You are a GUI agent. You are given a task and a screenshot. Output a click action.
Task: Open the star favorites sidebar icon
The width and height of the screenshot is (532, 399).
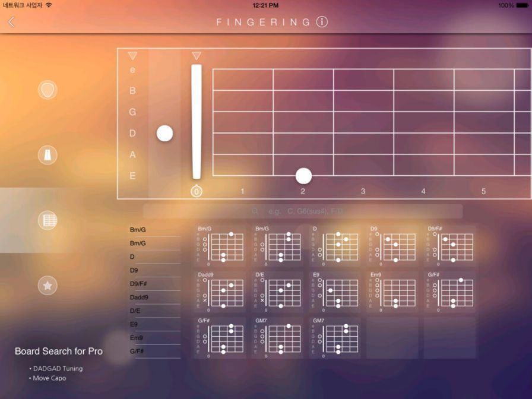click(47, 286)
